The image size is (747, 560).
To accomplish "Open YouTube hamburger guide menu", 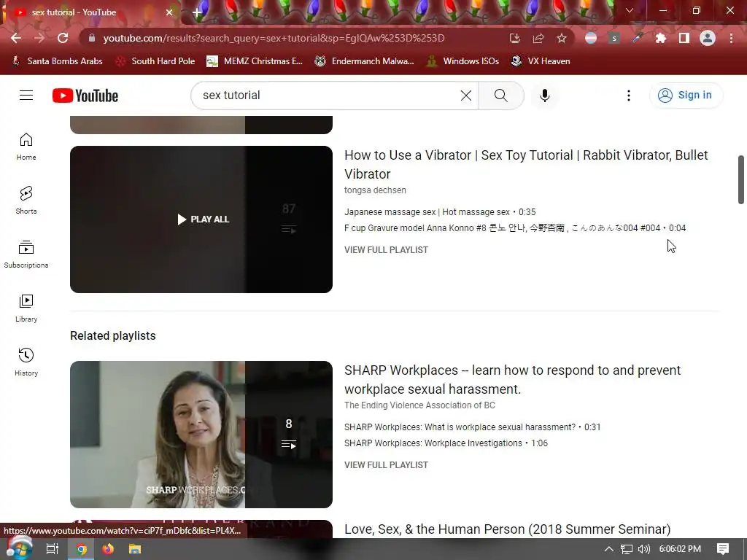I will [26, 96].
